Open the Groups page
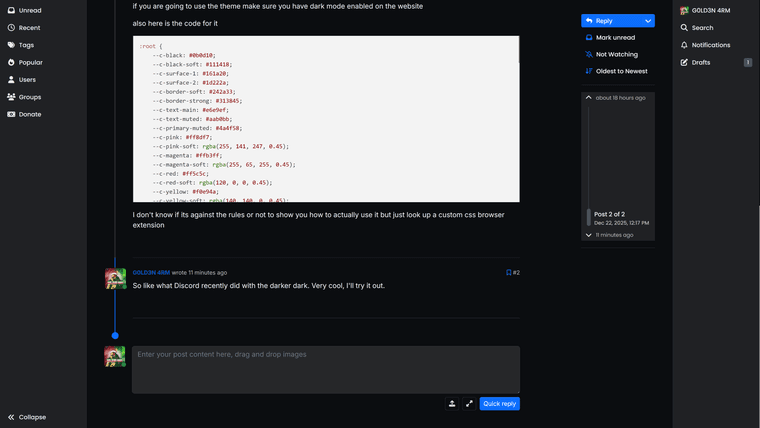The height and width of the screenshot is (428, 760). point(29,97)
